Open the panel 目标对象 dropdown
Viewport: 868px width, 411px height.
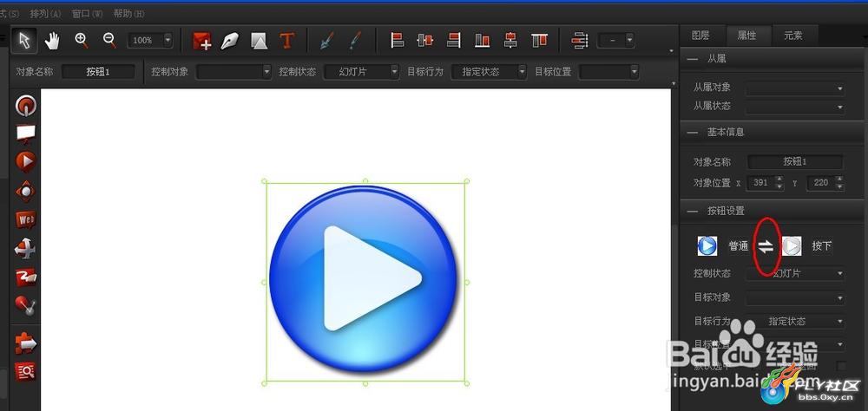pyautogui.click(x=795, y=297)
